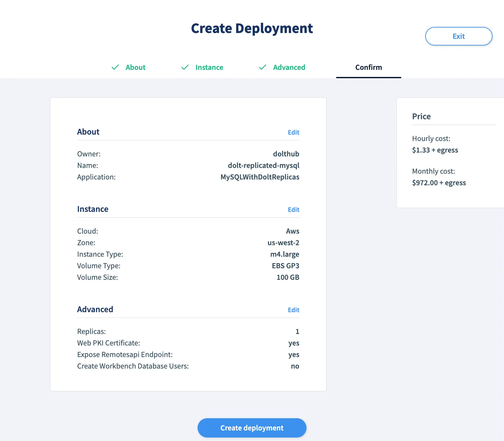This screenshot has height=441, width=504.
Task: Return to the Instance step tab
Action: 209,67
